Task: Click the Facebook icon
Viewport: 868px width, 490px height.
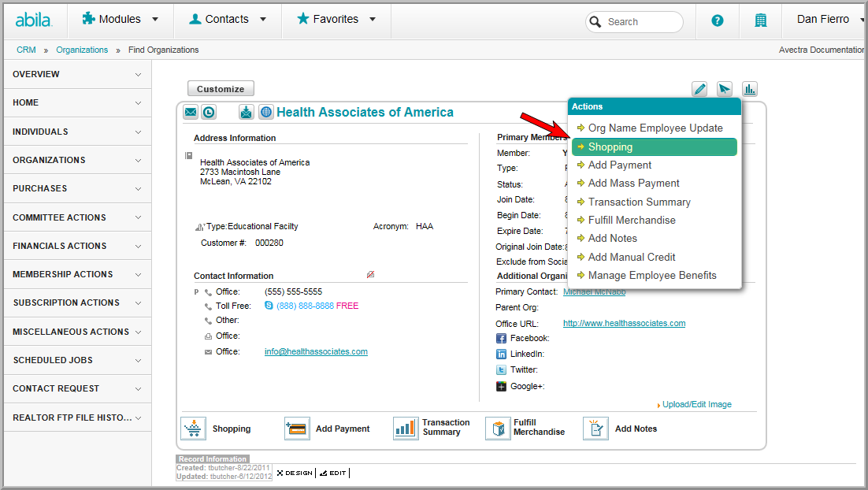Action: (501, 338)
